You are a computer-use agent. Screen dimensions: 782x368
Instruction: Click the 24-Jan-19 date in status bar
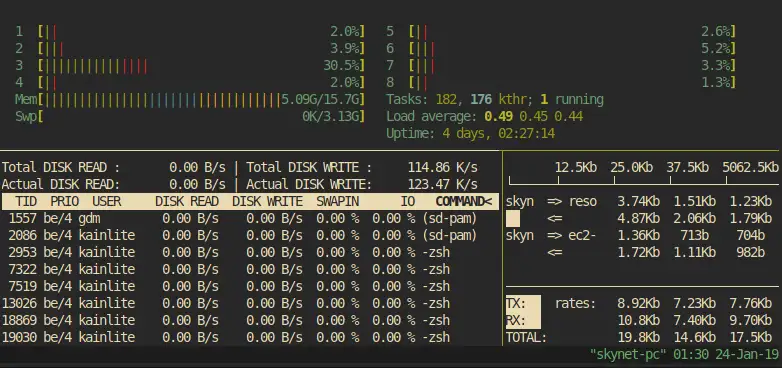pos(747,355)
